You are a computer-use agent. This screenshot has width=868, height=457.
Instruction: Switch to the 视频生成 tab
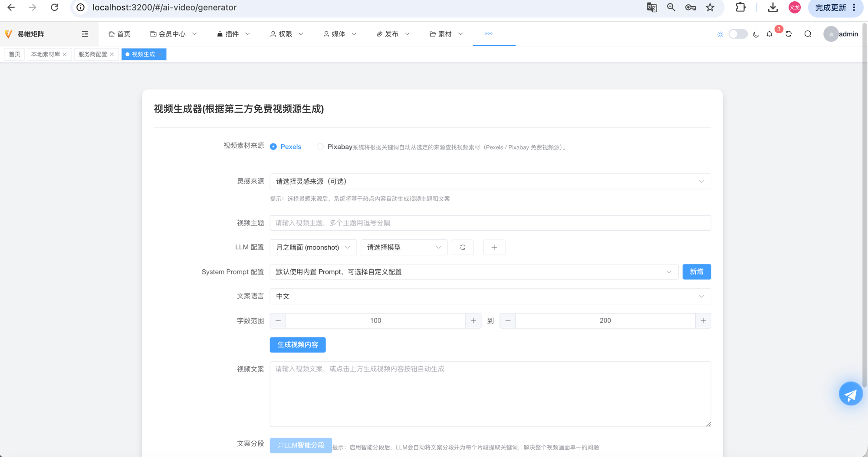143,54
